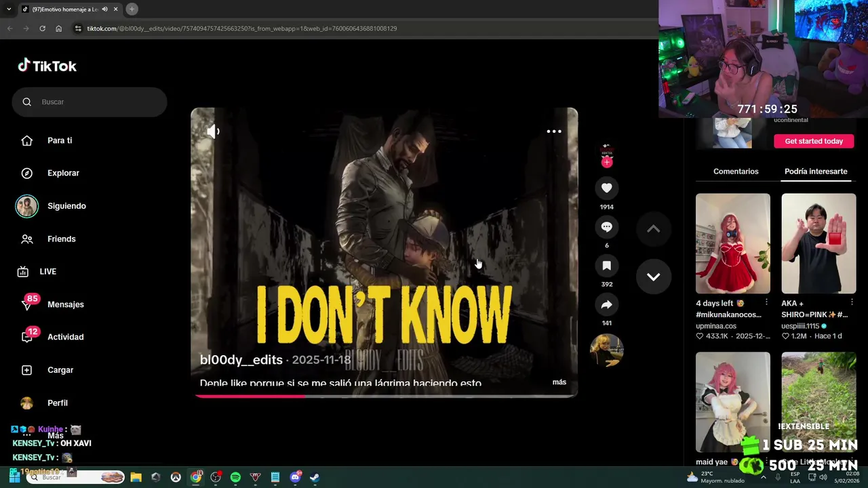Open Overwatch from the taskbar
The image size is (868, 488).
pyautogui.click(x=176, y=477)
